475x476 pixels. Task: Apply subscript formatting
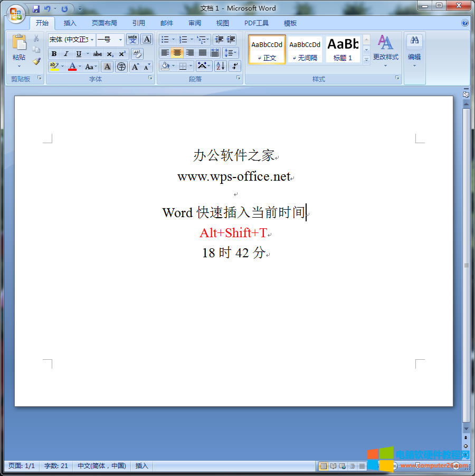click(x=110, y=54)
